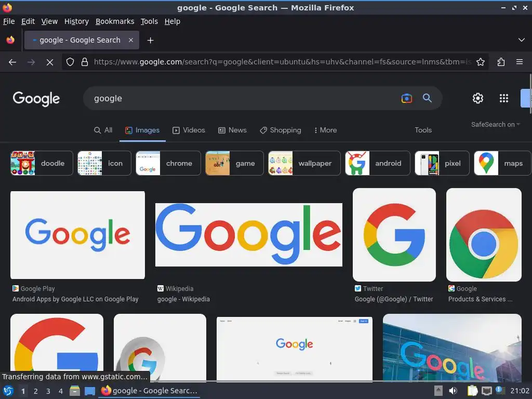The height and width of the screenshot is (399, 532).
Task: Expand the SafeSearch on dropdown
Action: (x=495, y=125)
